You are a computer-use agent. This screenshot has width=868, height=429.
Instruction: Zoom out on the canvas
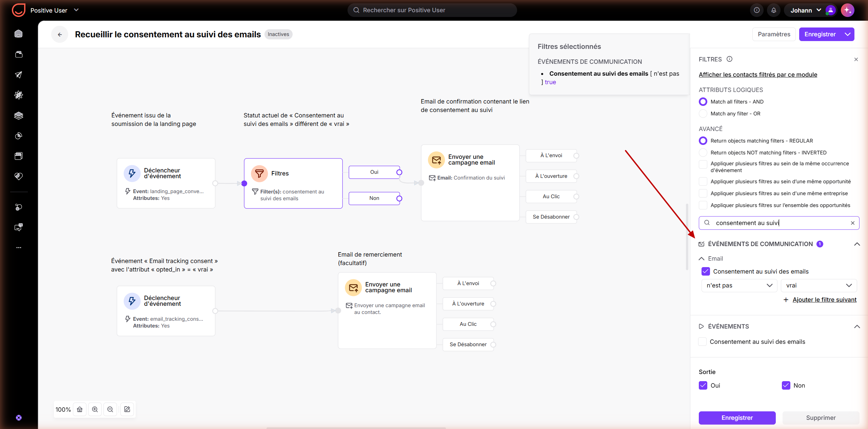click(x=110, y=409)
